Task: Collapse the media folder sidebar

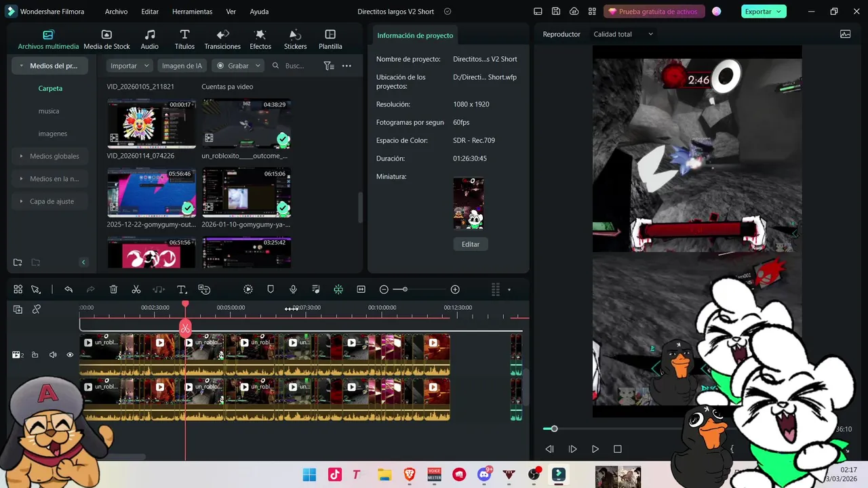Action: 83,262
